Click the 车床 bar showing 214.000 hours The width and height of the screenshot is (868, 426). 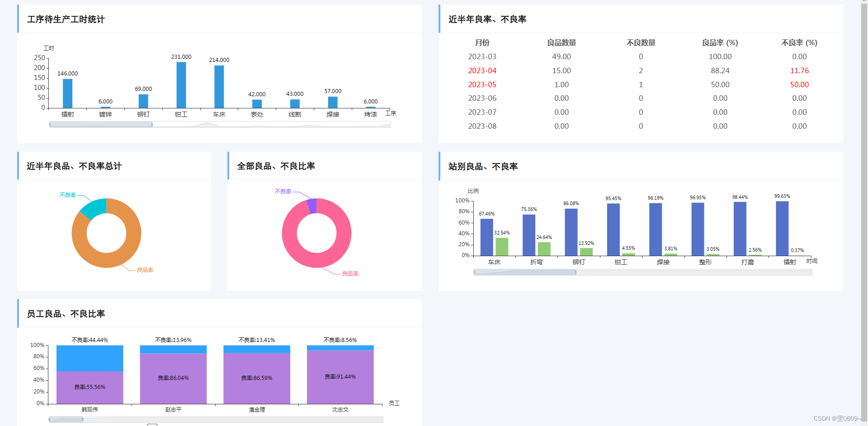pyautogui.click(x=219, y=86)
